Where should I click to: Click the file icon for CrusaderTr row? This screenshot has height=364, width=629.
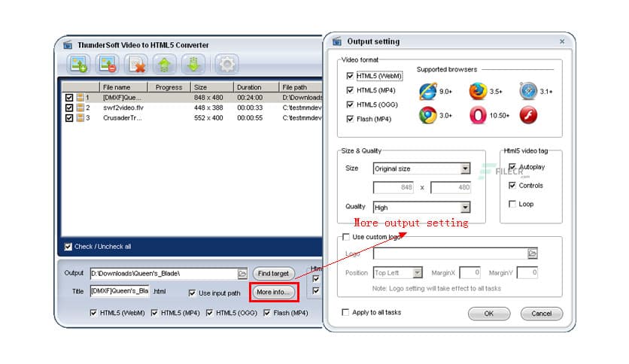point(81,118)
